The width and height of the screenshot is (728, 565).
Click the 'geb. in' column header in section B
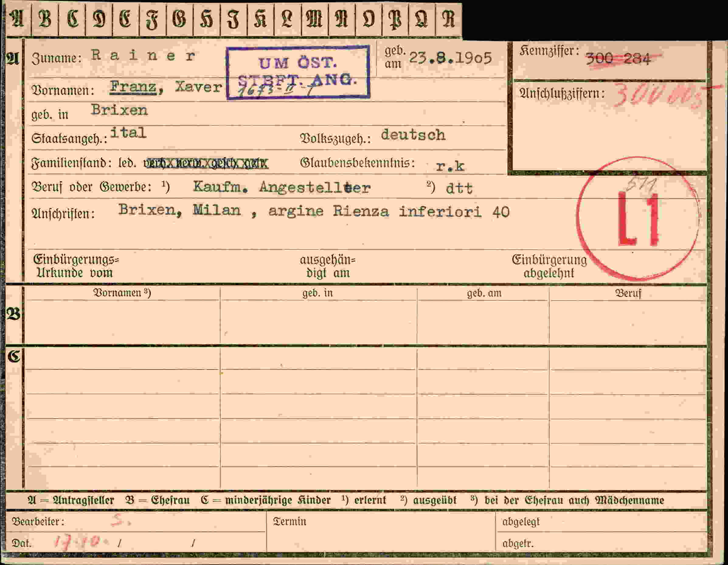pyautogui.click(x=318, y=293)
